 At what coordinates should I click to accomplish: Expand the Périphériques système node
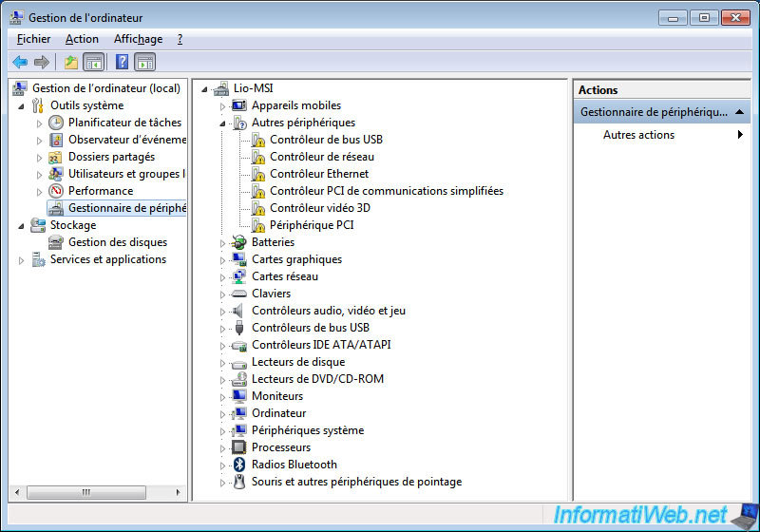pos(222,431)
